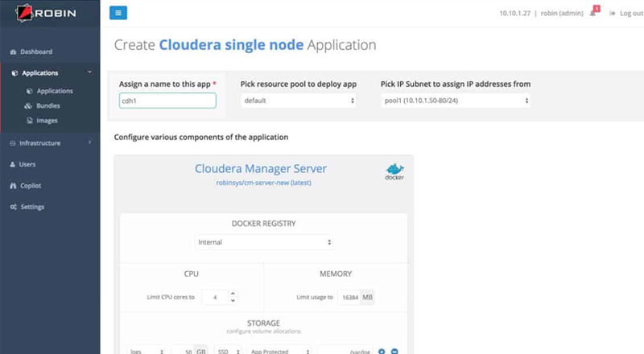The image size is (644, 354).
Task: Click the storage volume gear settings icon
Action: (x=382, y=351)
